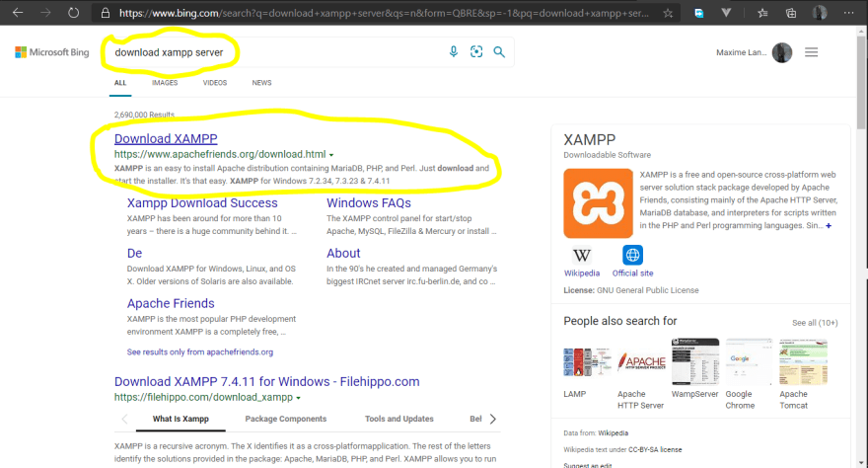Open the V-shaped extension icon

726,12
